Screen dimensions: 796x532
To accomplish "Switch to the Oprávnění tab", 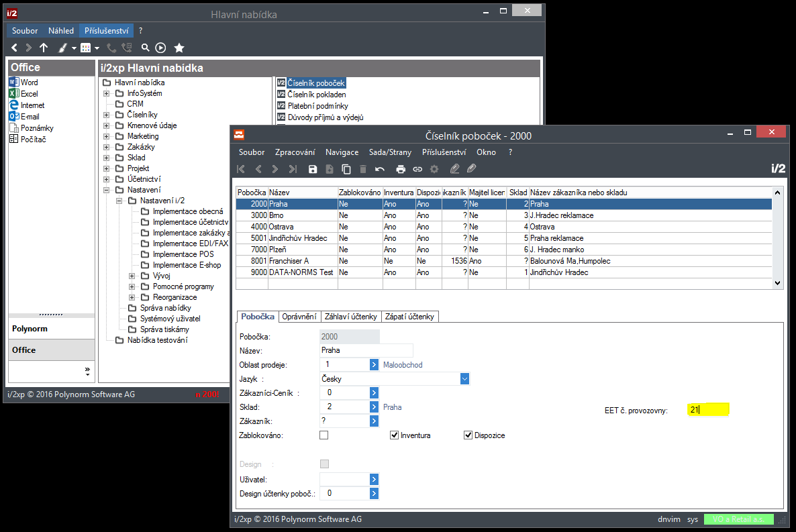I will tap(299, 317).
